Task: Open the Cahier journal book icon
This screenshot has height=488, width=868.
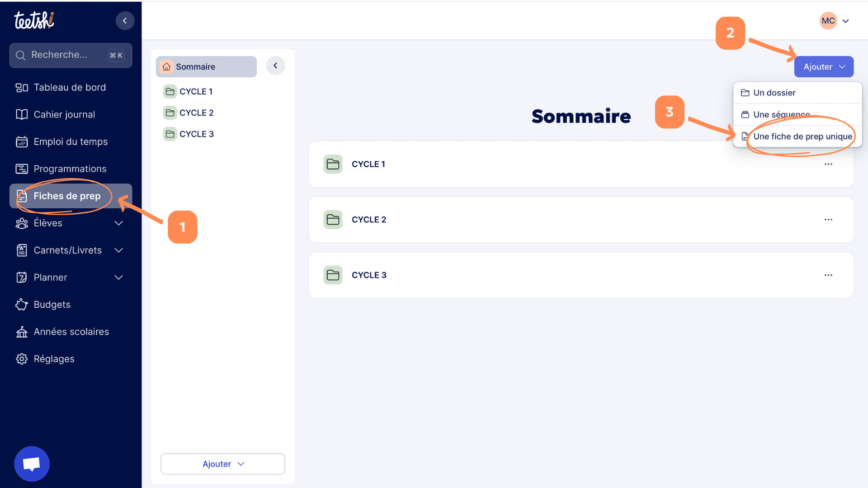Action: (x=22, y=115)
